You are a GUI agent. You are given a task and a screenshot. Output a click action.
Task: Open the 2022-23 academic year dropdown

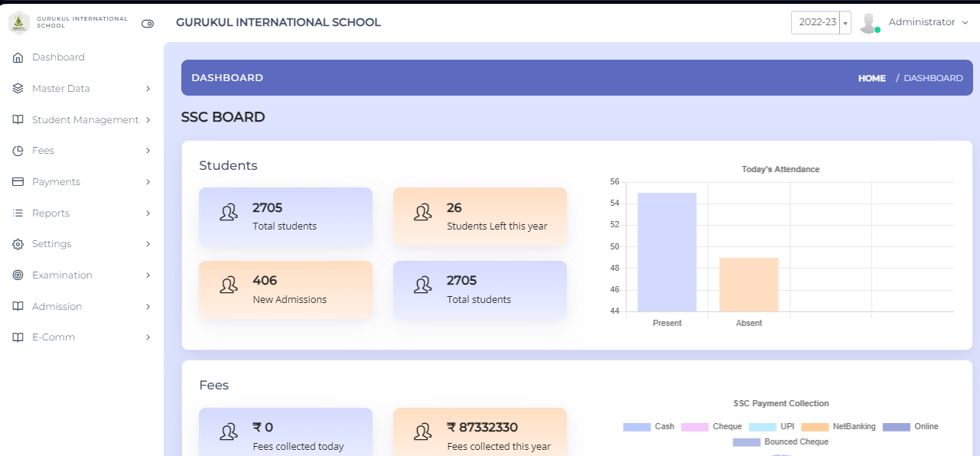(x=821, y=23)
